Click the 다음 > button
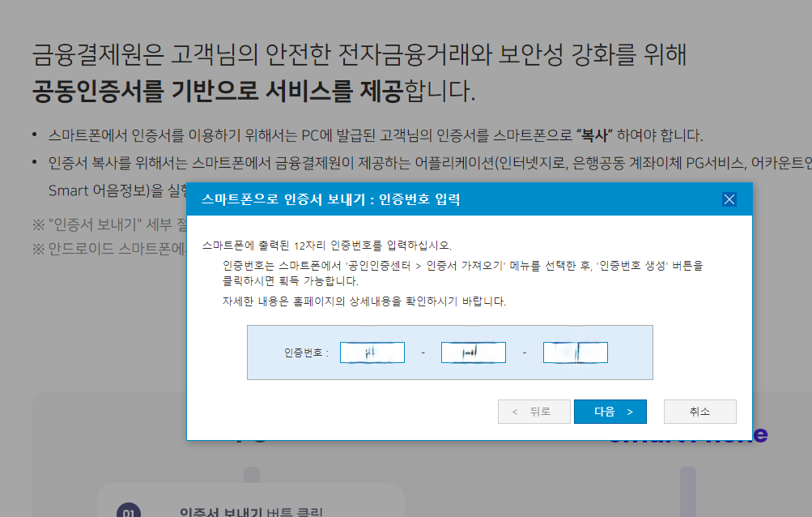This screenshot has height=517, width=812. [610, 412]
